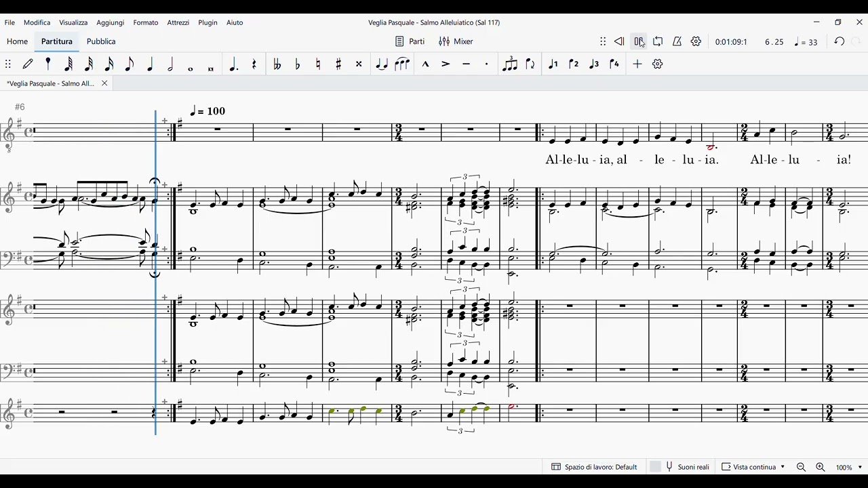Choose the half note duration
Viewport: 868px width, 488px height.
point(170,64)
